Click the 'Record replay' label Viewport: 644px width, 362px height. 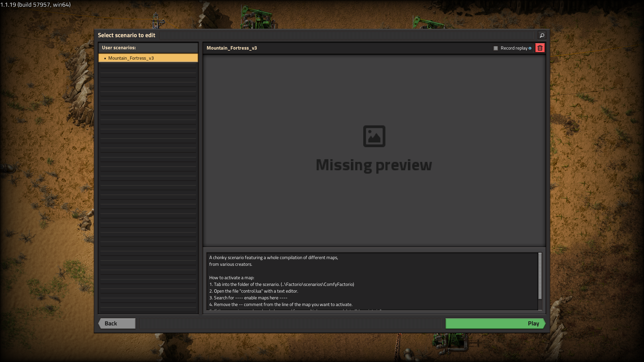tap(514, 48)
